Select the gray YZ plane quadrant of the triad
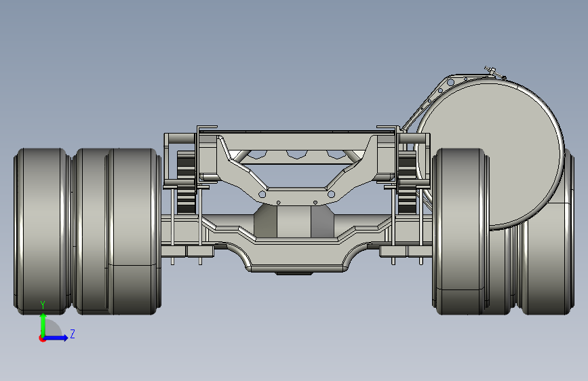588x381 pixels. point(52,328)
